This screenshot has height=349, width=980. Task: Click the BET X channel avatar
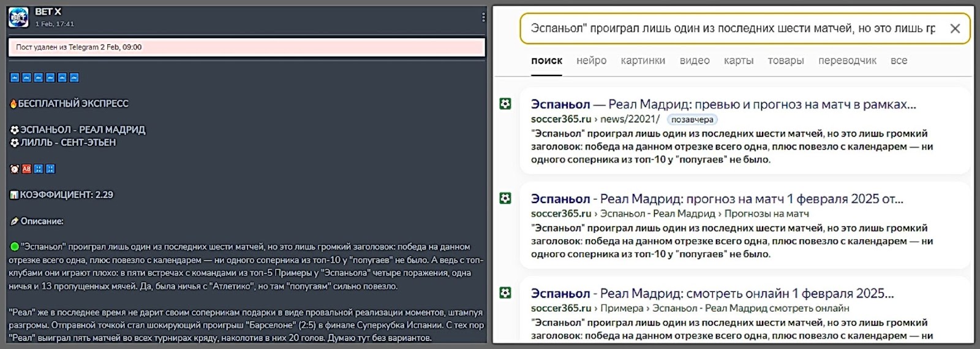(18, 17)
